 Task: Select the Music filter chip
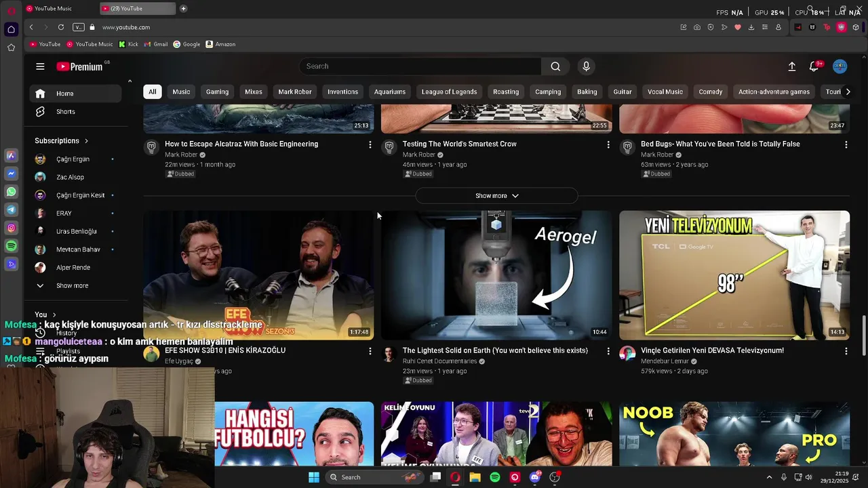[x=181, y=91]
